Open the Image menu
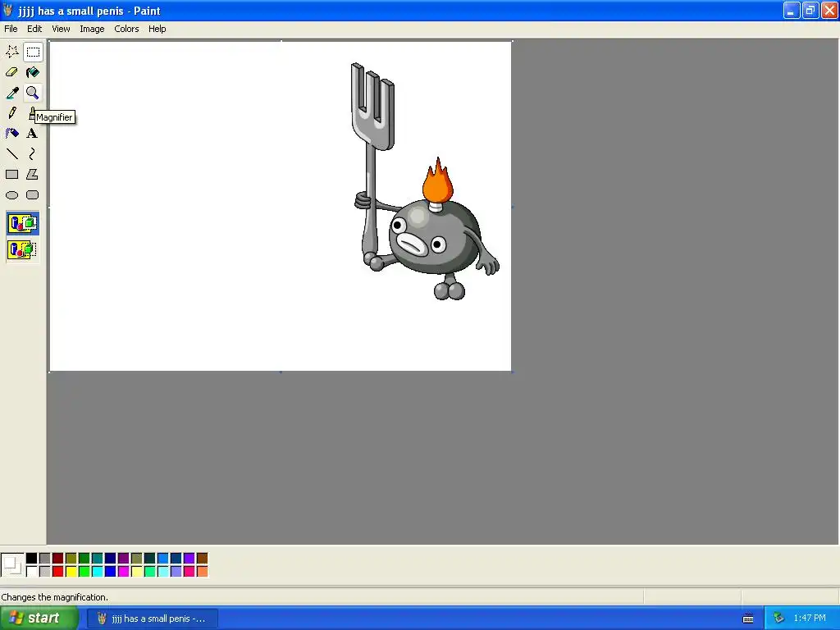 (x=92, y=29)
